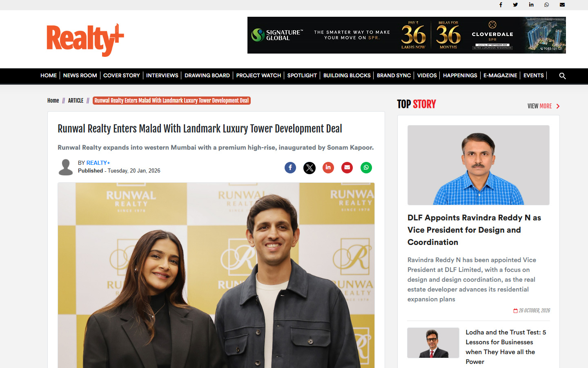Viewport: 588px width, 368px height.
Task: Open Lodha and the Trust Test story
Action: (x=506, y=347)
